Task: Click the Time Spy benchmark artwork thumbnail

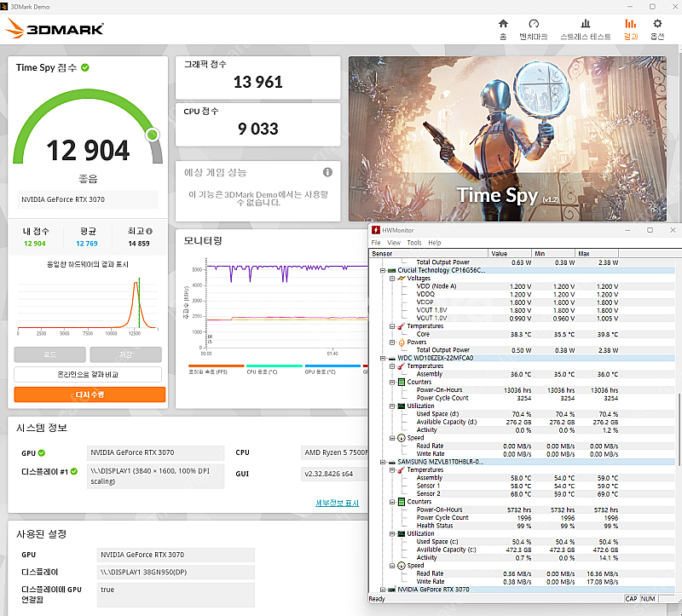Action: [x=507, y=139]
